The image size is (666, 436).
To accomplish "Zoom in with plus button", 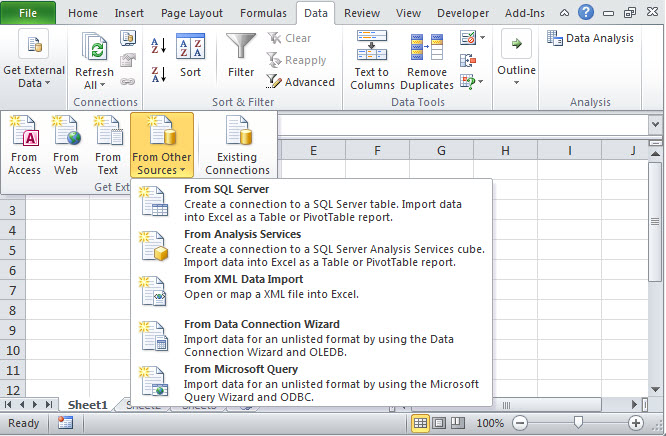I will (636, 423).
